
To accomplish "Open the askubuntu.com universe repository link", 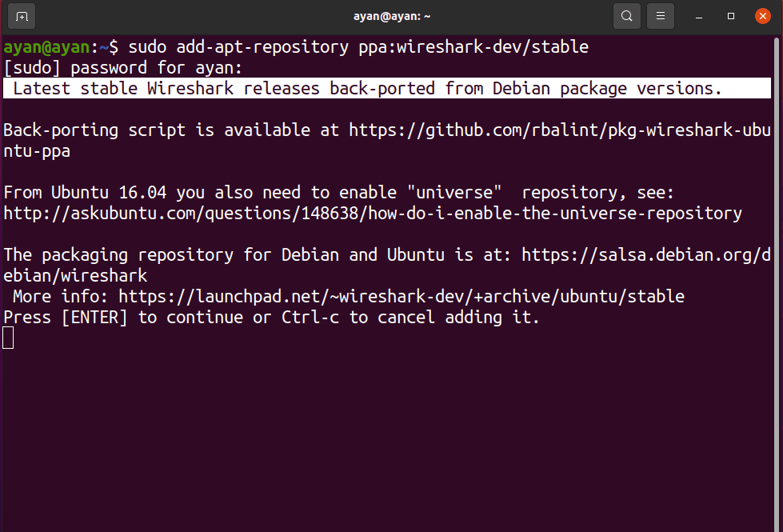I will tap(372, 213).
